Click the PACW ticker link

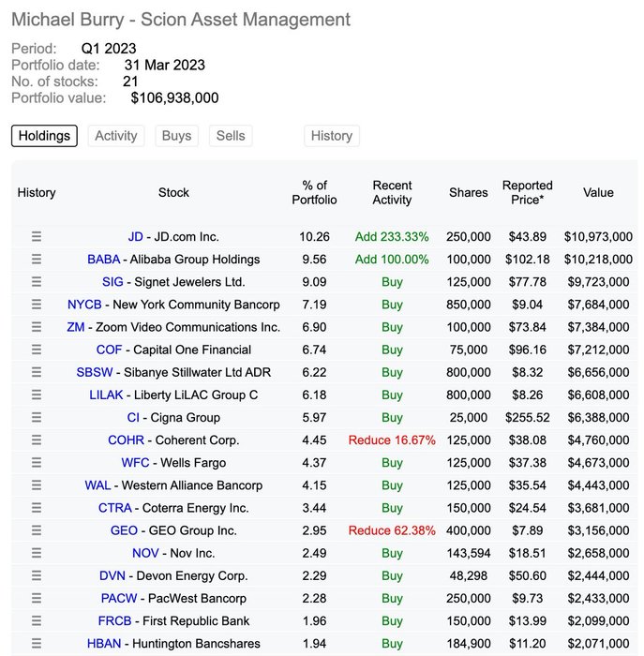119,599
